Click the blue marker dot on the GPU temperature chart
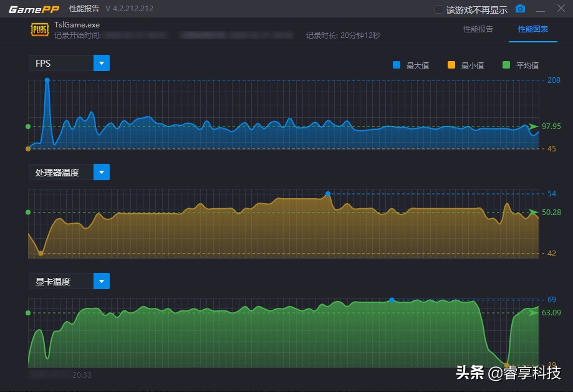 point(391,300)
